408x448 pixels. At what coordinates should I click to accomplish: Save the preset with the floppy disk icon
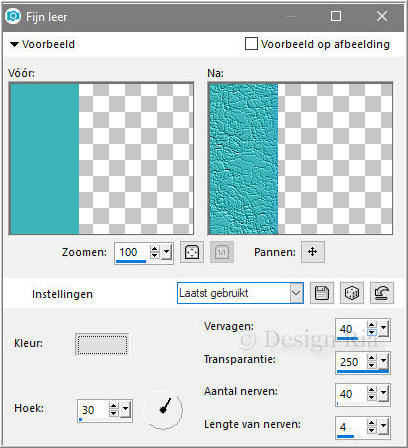point(322,293)
